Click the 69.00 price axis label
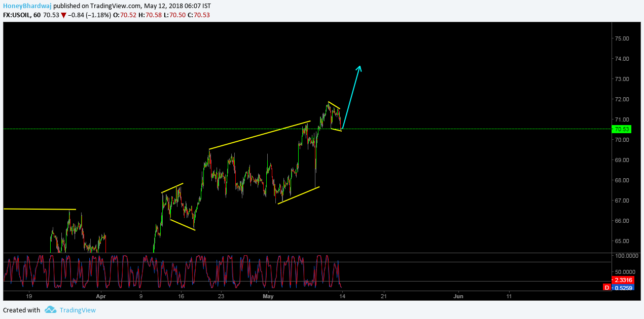The image size is (644, 319). pyautogui.click(x=622, y=160)
